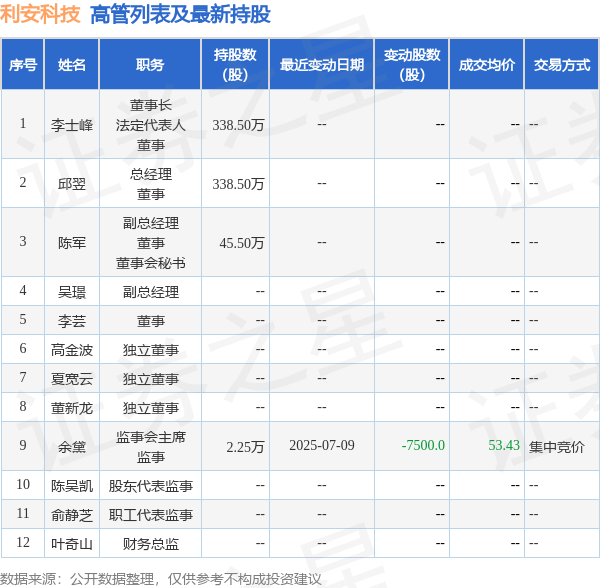Click the position cell 总经理 董事
The height and width of the screenshot is (588, 600).
pyautogui.click(x=150, y=184)
